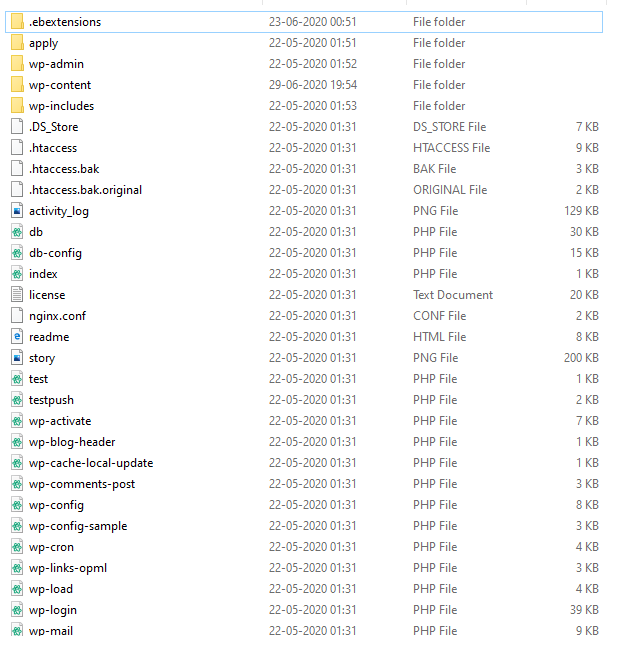Select the testpush PHP file icon
Viewport: 620px width, 655px height.
(x=17, y=399)
